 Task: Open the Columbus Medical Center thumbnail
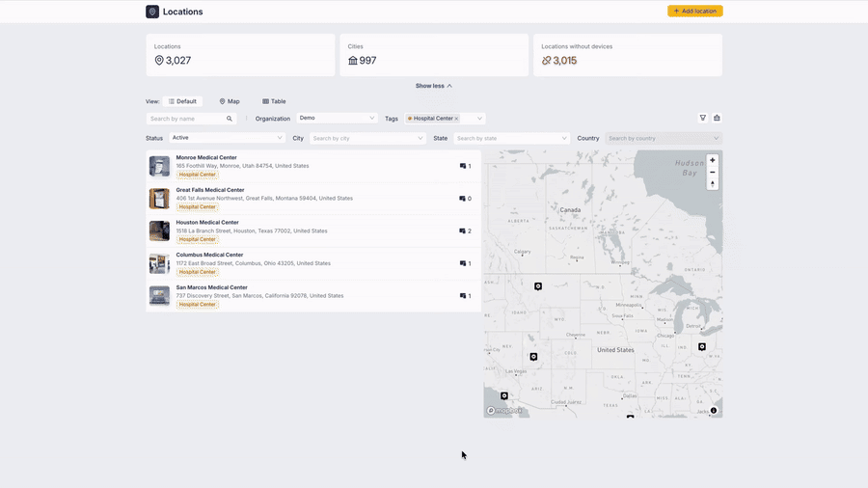[159, 263]
